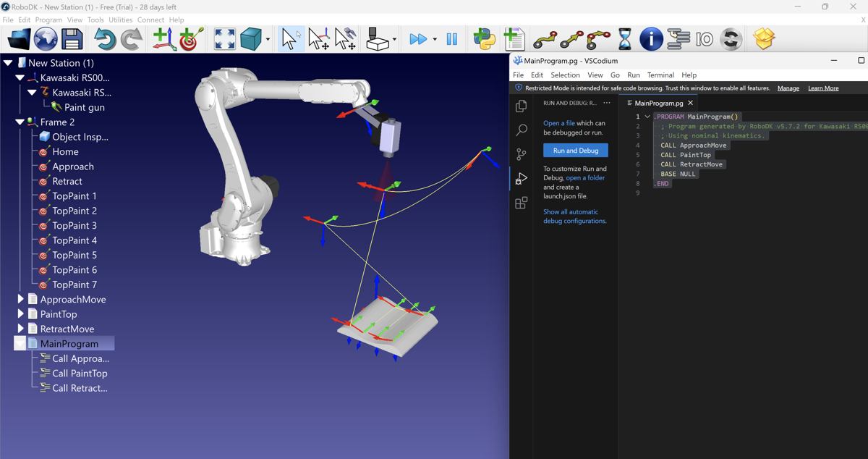Pause the simulation
868x459 pixels.
(x=452, y=39)
